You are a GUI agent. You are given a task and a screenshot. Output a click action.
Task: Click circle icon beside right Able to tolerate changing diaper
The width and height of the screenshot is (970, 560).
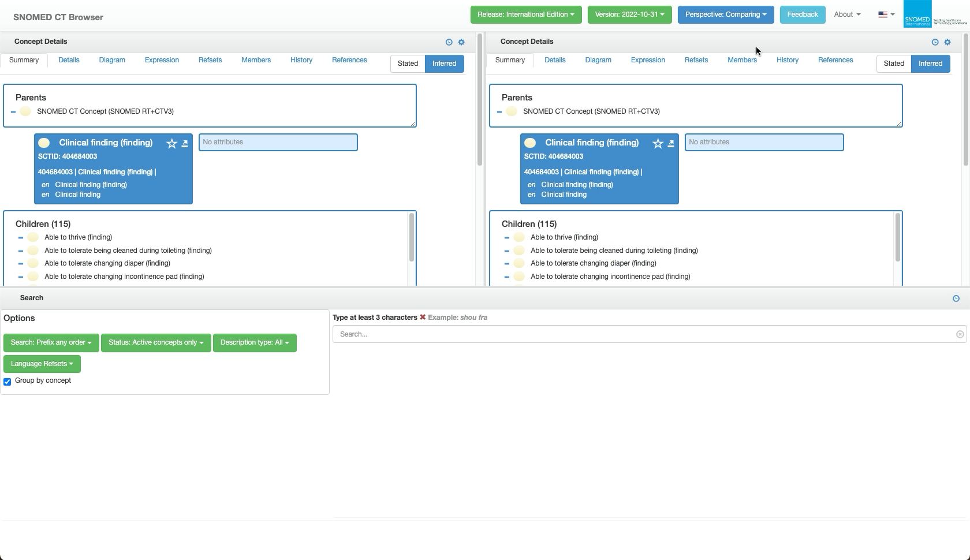tap(519, 263)
